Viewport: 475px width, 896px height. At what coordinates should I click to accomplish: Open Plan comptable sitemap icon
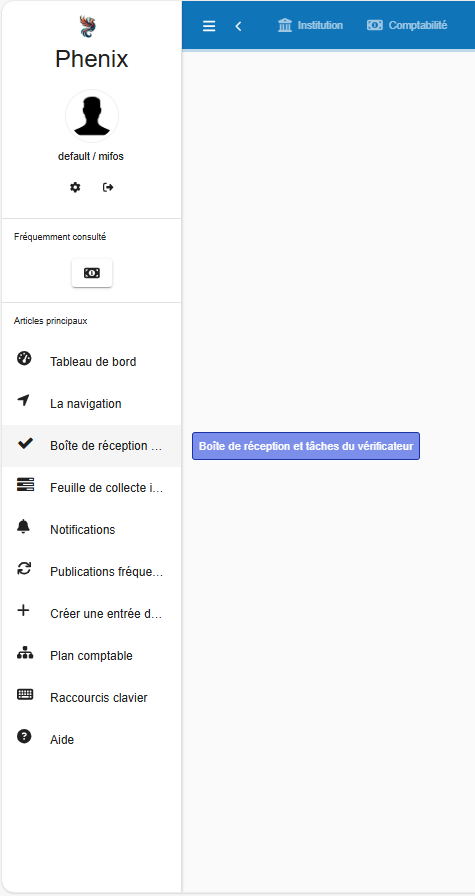25,653
